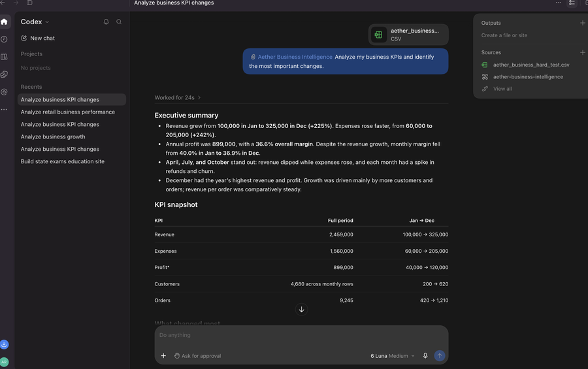Viewport: 588px width, 369px height.
Task: Click the New chat pencil icon
Action: click(24, 38)
